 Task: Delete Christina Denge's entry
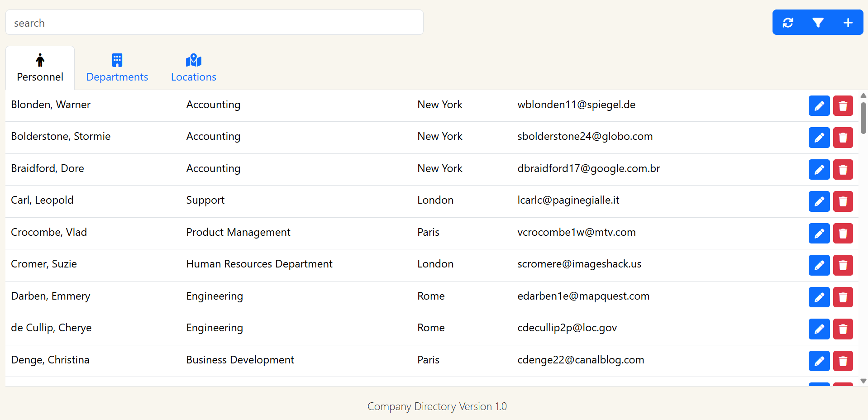click(x=843, y=361)
